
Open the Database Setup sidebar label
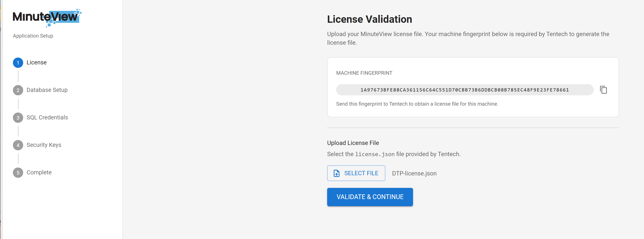(x=47, y=90)
